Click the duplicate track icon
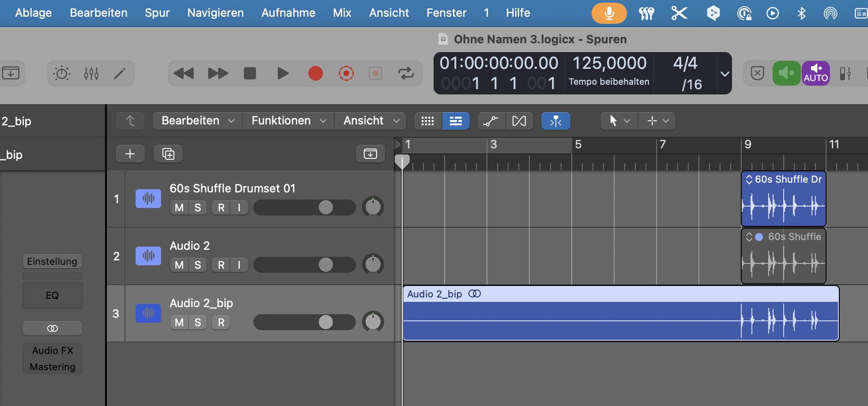 click(x=168, y=154)
